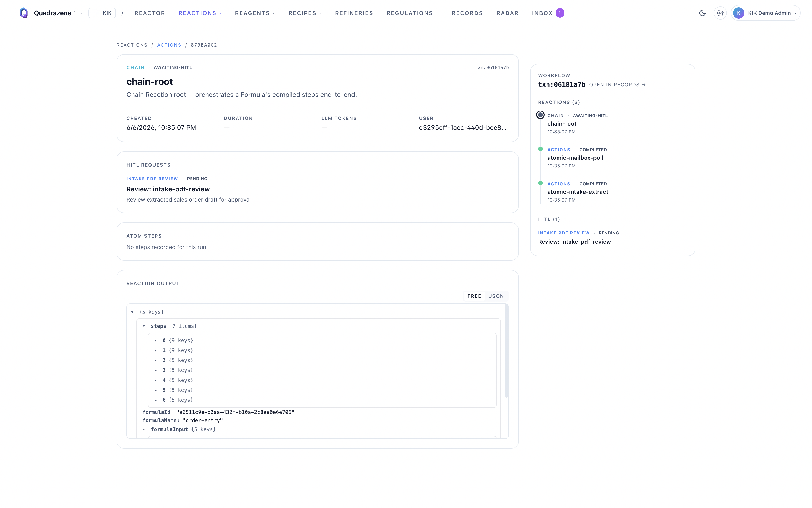Click the truncated user ID d3295eff-1aec-440d-bce8...
The height and width of the screenshot is (508, 812).
click(463, 128)
